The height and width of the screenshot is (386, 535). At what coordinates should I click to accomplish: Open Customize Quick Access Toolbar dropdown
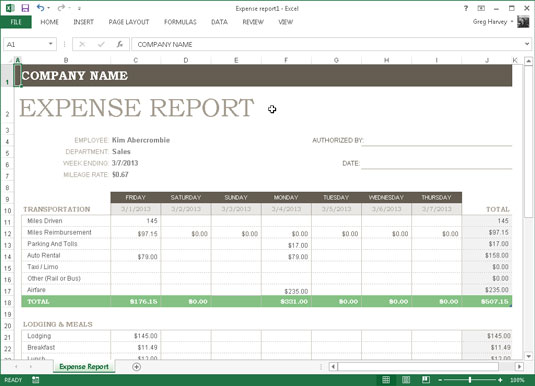(79, 8)
